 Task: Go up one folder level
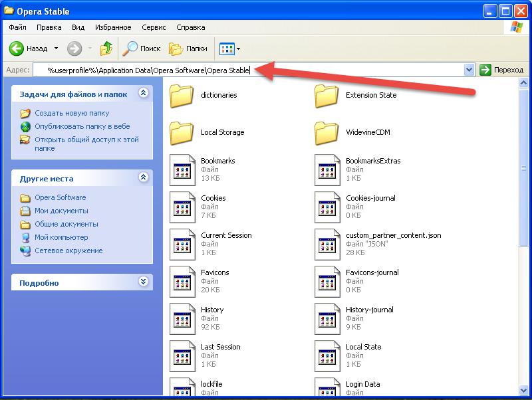tap(106, 49)
